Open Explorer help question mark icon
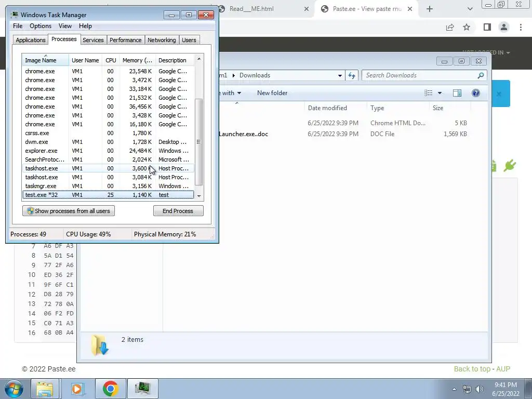Screen dimensions: 532x399 coord(476,93)
